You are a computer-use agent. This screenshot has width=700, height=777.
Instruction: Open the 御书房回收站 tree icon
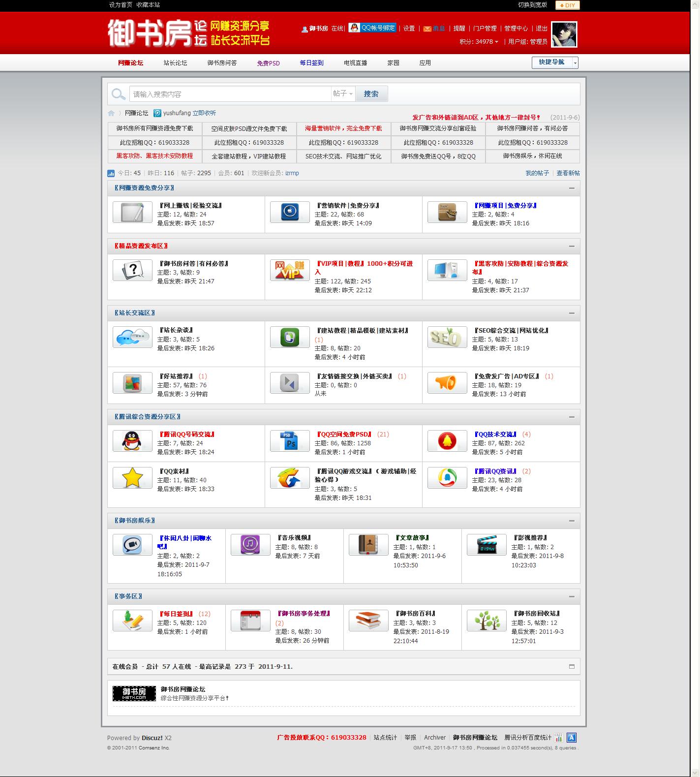click(487, 621)
